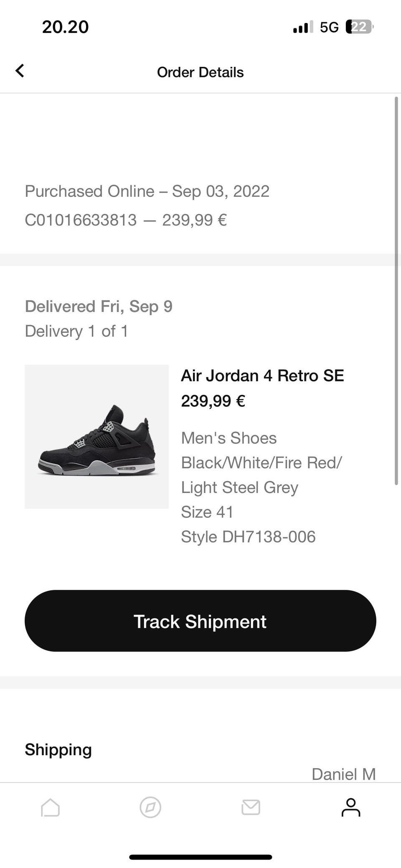
Task: Tap the Shipping section heading
Action: tap(58, 749)
